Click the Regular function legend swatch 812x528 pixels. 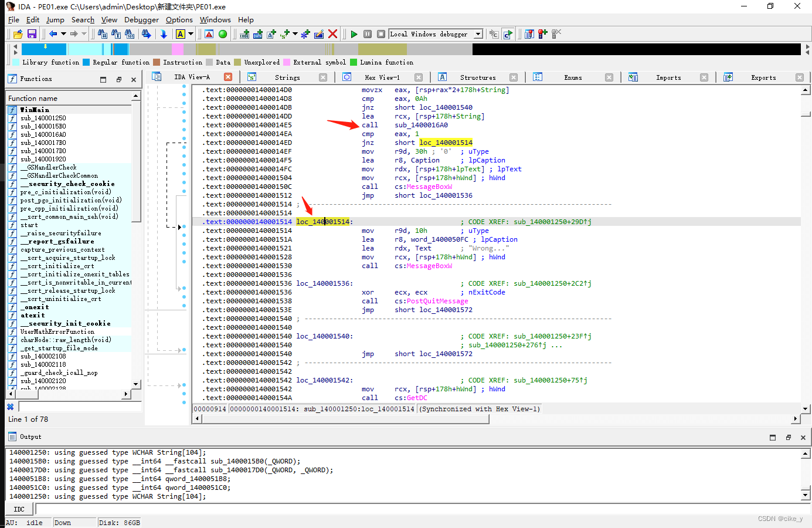[x=86, y=62]
